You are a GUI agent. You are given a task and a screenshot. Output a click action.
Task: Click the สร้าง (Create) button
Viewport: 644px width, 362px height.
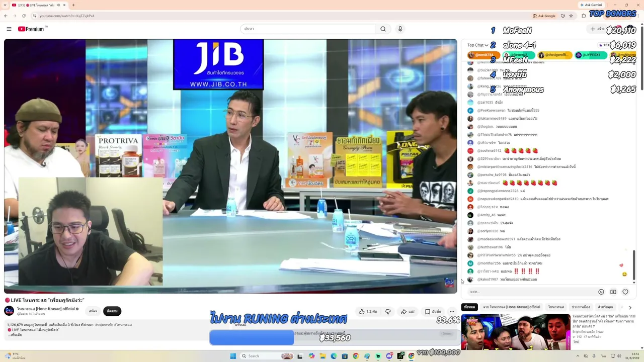tap(598, 29)
